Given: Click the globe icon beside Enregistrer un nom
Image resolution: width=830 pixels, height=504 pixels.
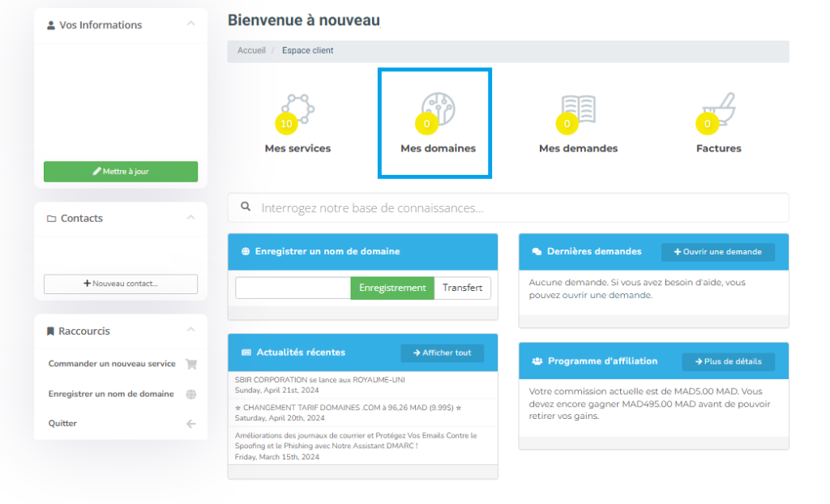Looking at the screenshot, I should [191, 394].
